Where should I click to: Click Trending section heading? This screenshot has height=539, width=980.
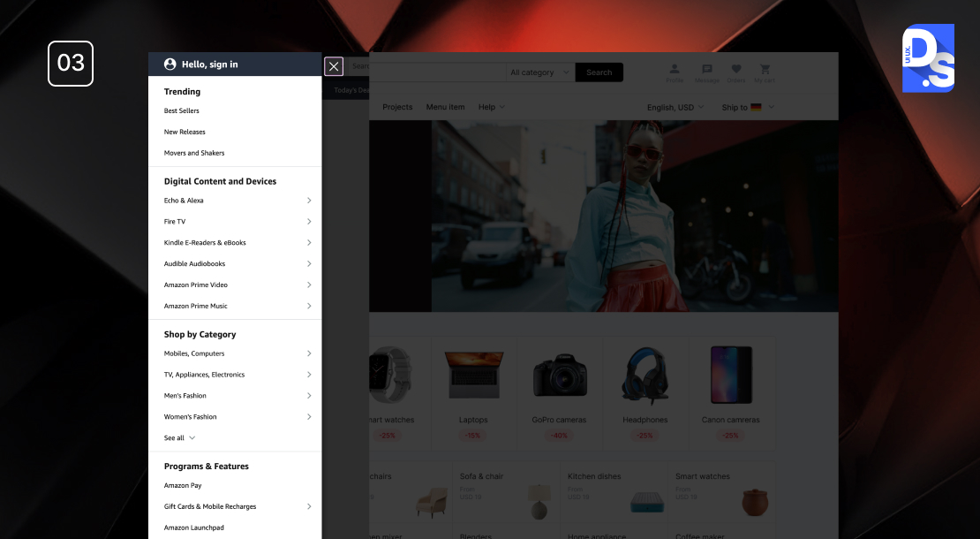183,91
